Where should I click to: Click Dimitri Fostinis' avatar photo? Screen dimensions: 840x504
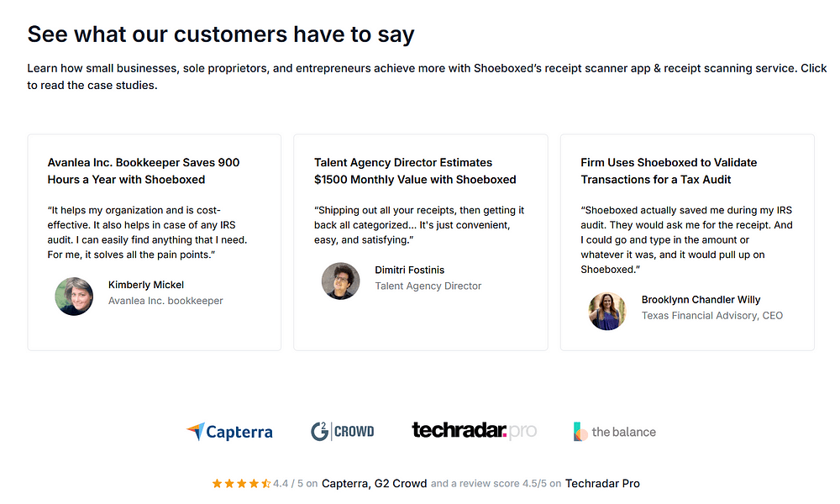[341, 281]
